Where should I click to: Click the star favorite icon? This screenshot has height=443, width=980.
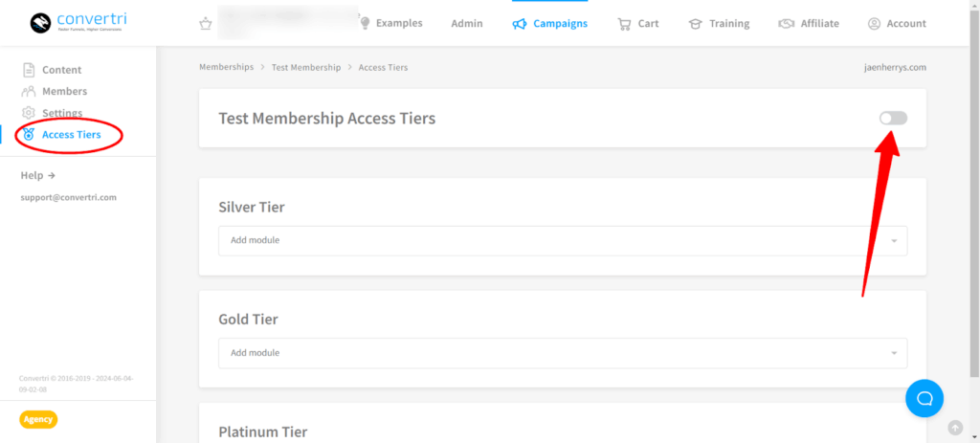(x=205, y=24)
